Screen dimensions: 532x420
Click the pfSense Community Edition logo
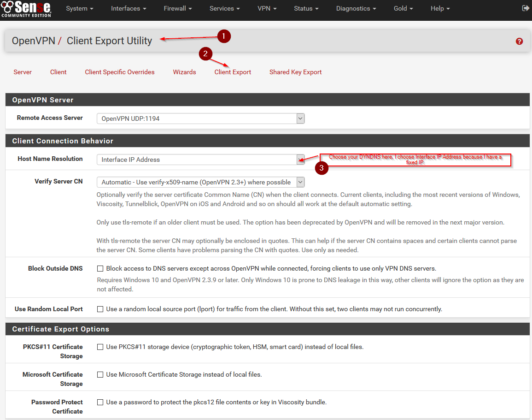tap(26, 9)
